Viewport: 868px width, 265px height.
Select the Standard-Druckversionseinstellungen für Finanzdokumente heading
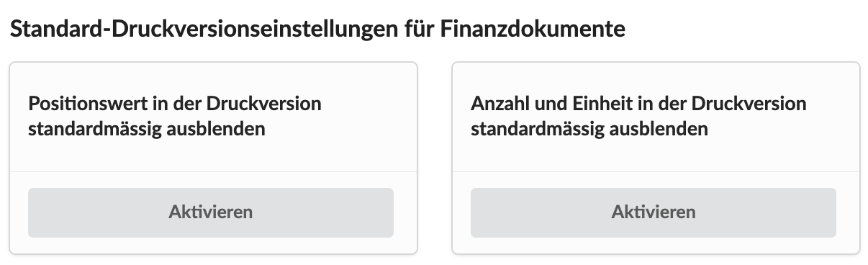(x=317, y=30)
